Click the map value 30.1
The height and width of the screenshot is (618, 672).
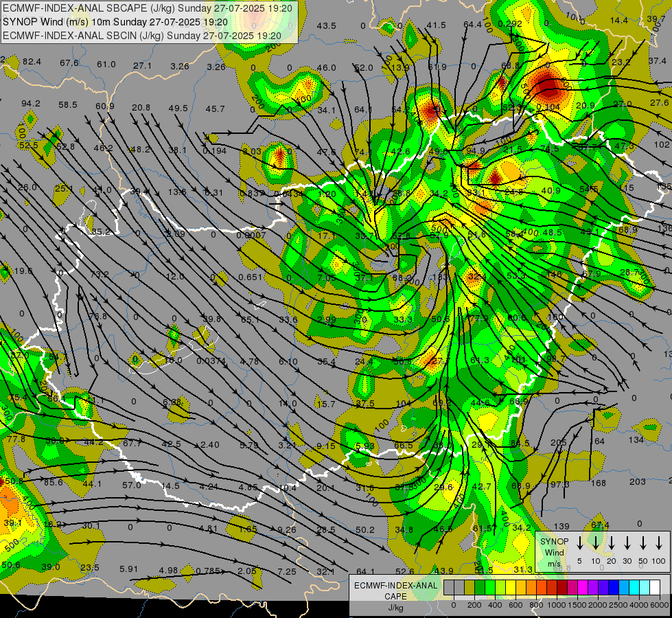coord(91,525)
